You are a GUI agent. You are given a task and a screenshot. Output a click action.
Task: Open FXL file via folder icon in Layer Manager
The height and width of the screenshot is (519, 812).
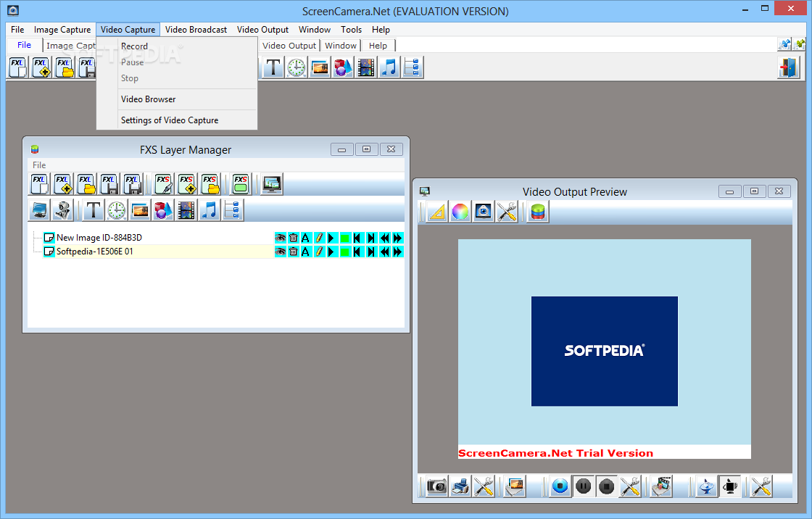coord(86,184)
